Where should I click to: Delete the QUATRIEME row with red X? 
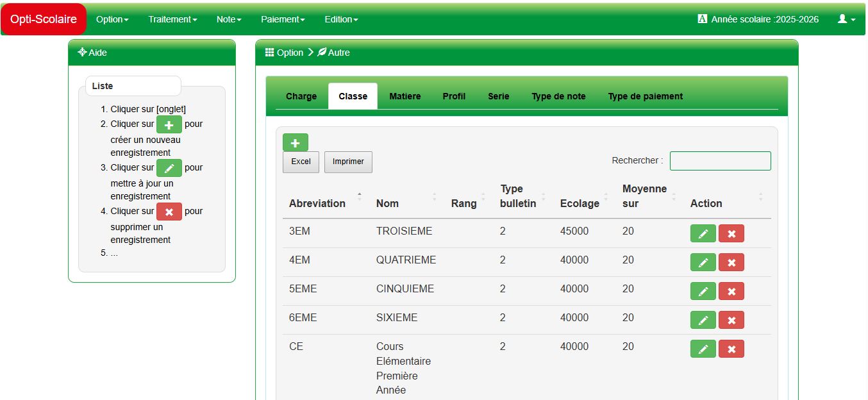point(731,262)
